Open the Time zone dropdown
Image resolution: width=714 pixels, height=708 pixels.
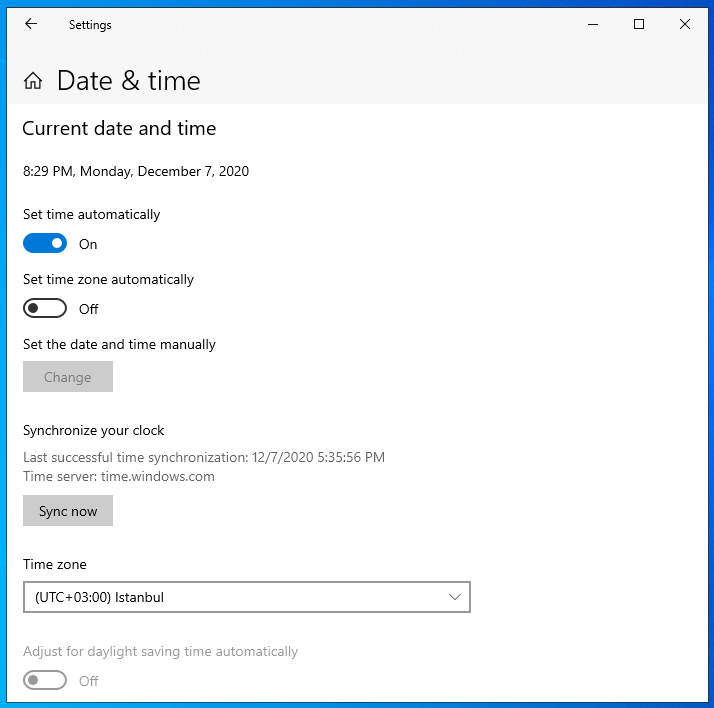point(247,597)
